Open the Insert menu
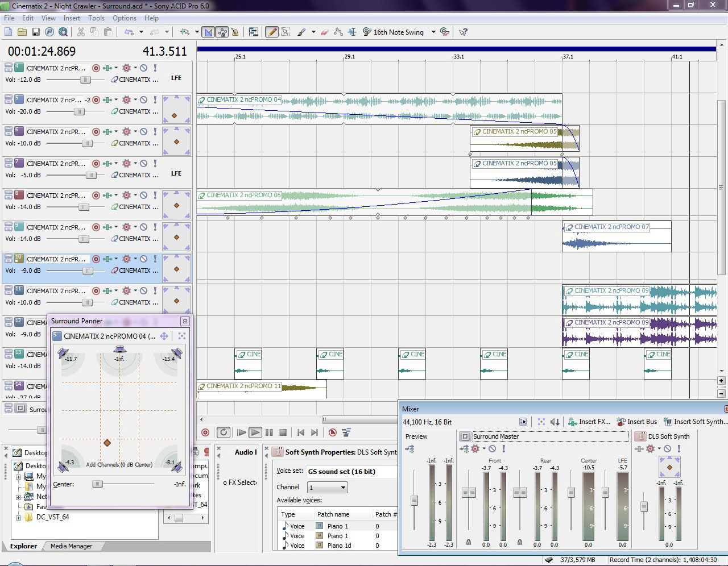728x566 pixels. (72, 18)
